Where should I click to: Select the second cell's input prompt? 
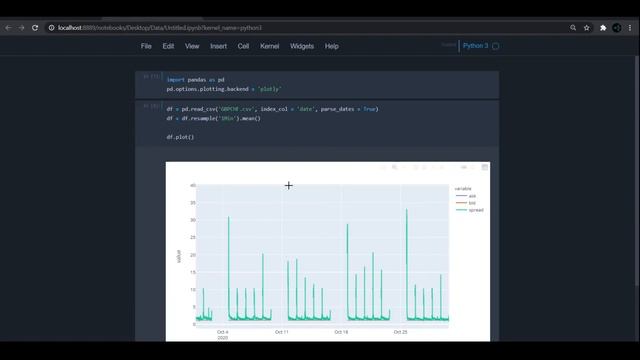[x=151, y=106]
